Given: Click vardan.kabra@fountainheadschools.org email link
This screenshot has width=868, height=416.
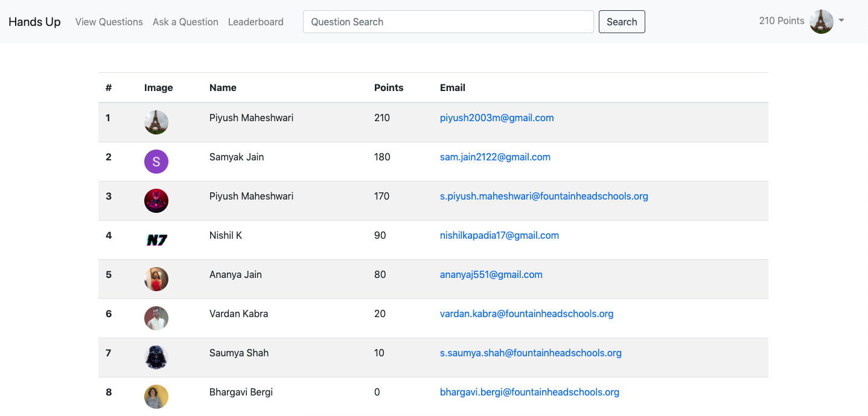Looking at the screenshot, I should click(526, 314).
